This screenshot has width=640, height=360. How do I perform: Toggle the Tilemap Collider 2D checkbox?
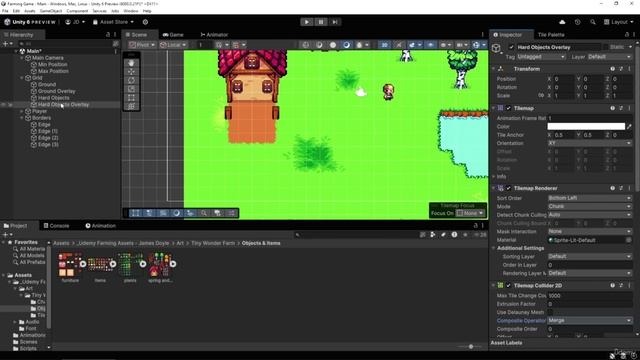(508, 285)
